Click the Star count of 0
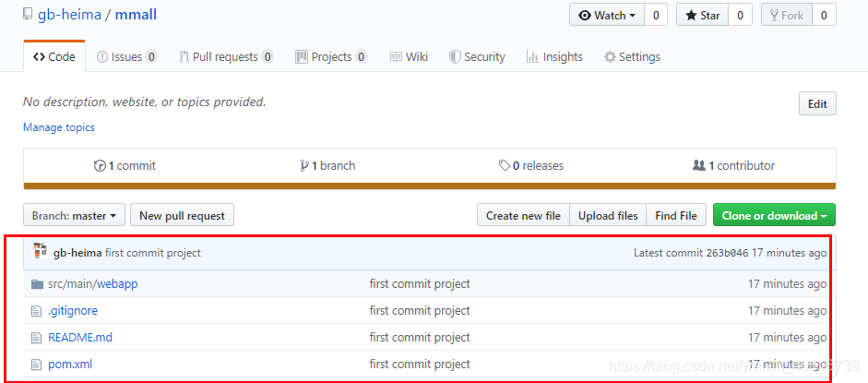The image size is (868, 383). click(x=740, y=16)
